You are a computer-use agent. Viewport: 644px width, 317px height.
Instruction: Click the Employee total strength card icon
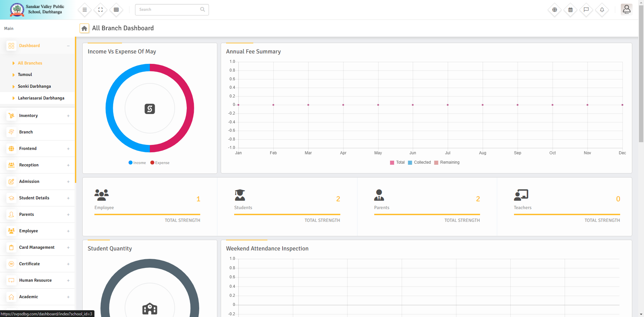coord(101,195)
